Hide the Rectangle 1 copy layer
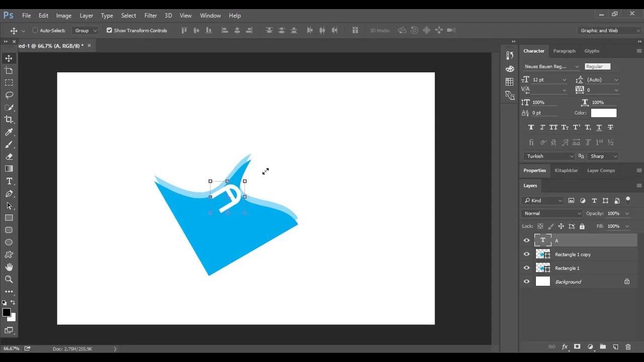The height and width of the screenshot is (362, 644). pyautogui.click(x=527, y=254)
